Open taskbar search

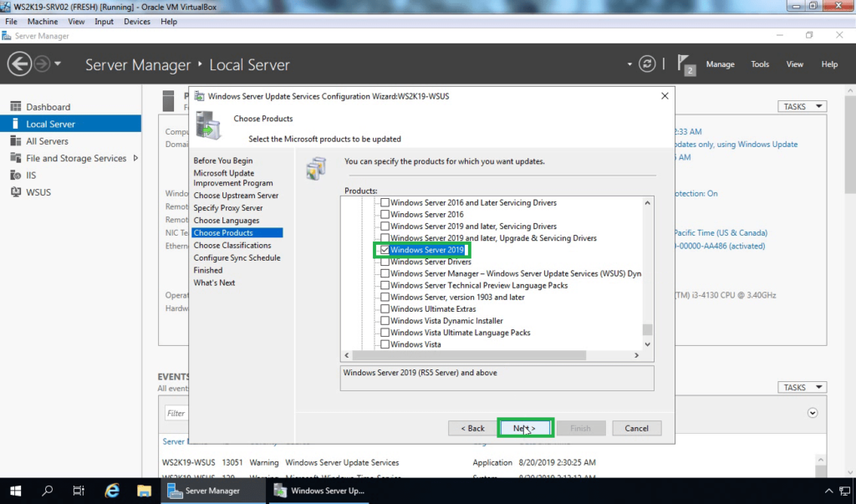coord(47,491)
